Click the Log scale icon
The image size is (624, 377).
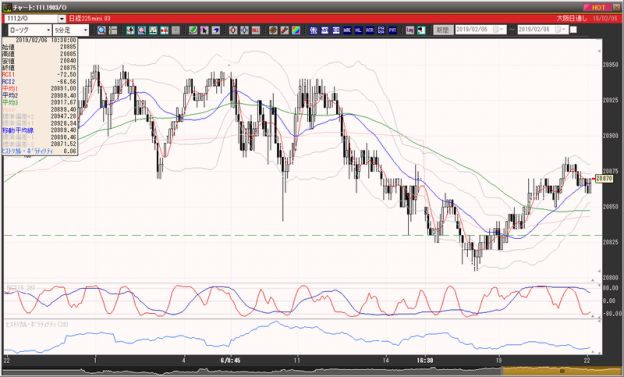coord(410,30)
